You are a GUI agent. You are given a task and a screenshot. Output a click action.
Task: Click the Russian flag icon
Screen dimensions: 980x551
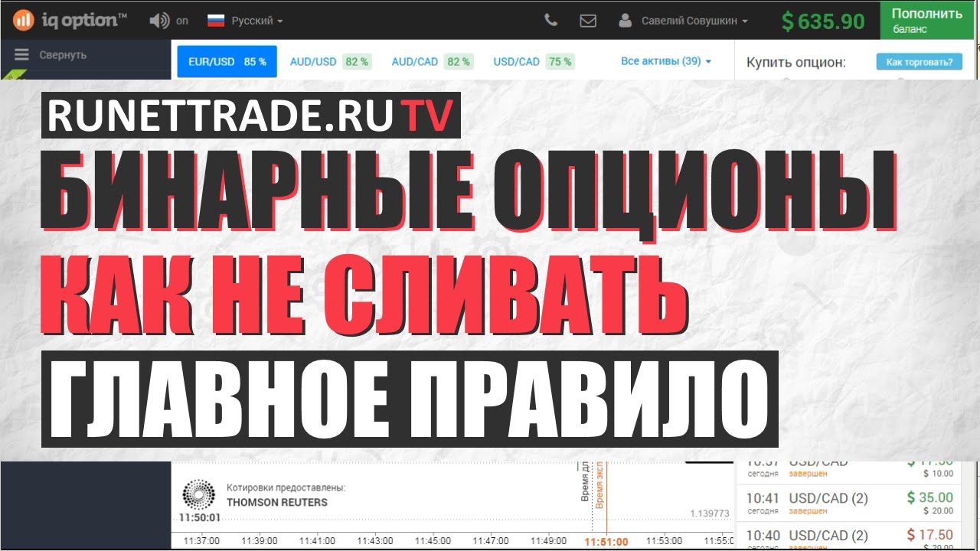pos(216,21)
